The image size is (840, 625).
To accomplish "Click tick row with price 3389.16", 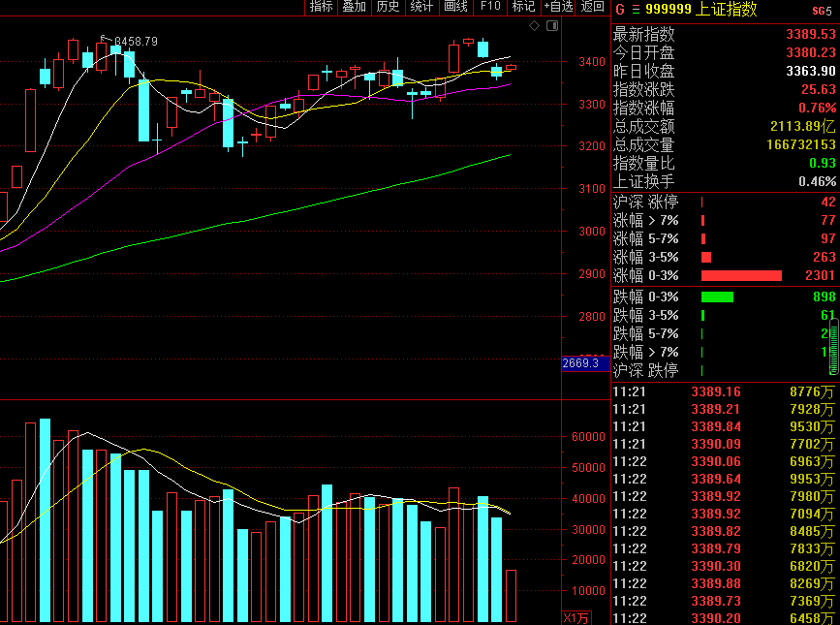I will point(725,392).
